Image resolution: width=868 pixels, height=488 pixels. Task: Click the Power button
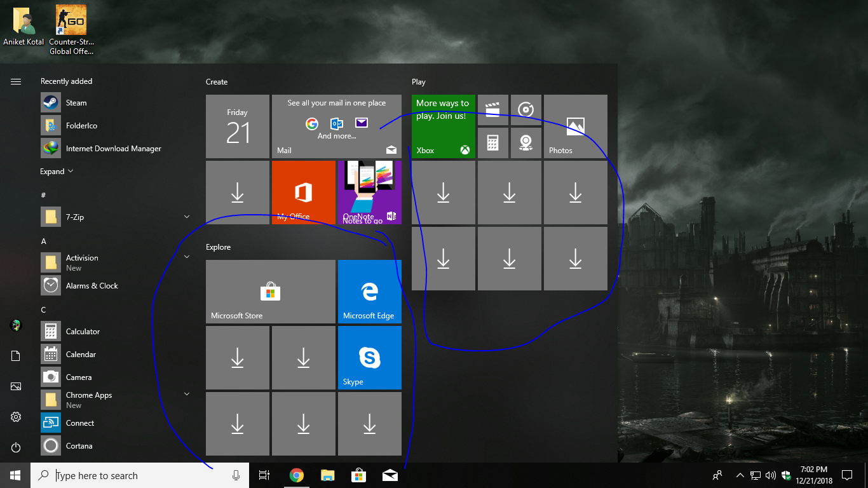16,447
